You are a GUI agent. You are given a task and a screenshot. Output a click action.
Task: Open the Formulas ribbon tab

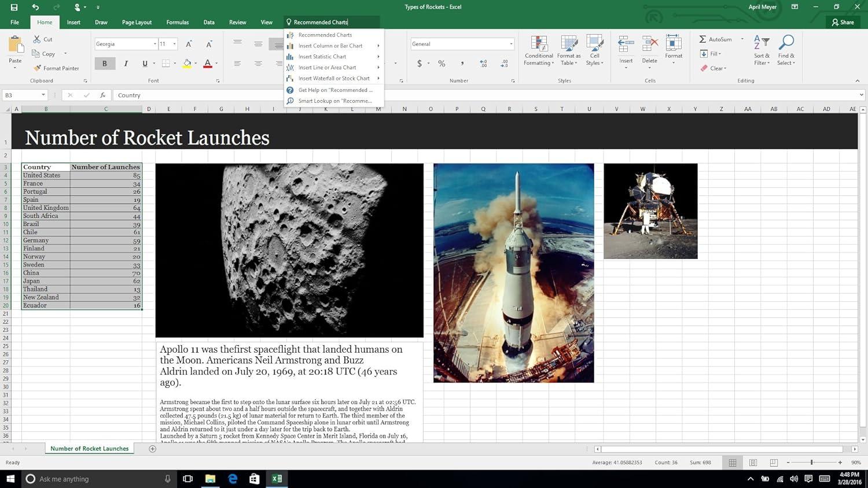click(x=177, y=22)
